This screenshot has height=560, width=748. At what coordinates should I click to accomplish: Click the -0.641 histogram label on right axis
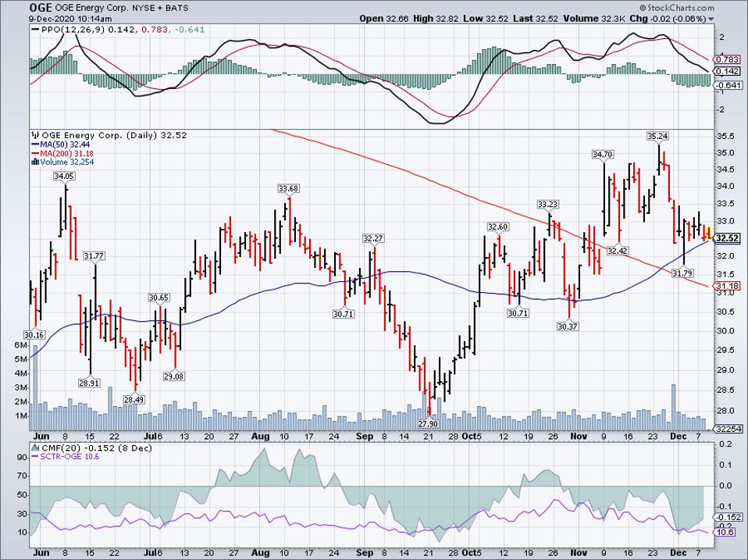pos(729,85)
